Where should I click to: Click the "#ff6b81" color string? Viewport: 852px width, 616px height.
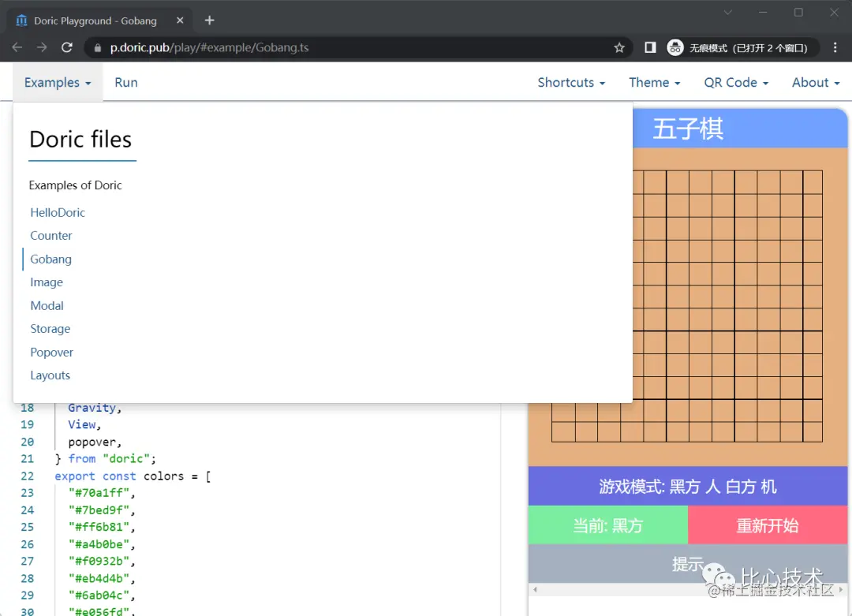(x=99, y=527)
